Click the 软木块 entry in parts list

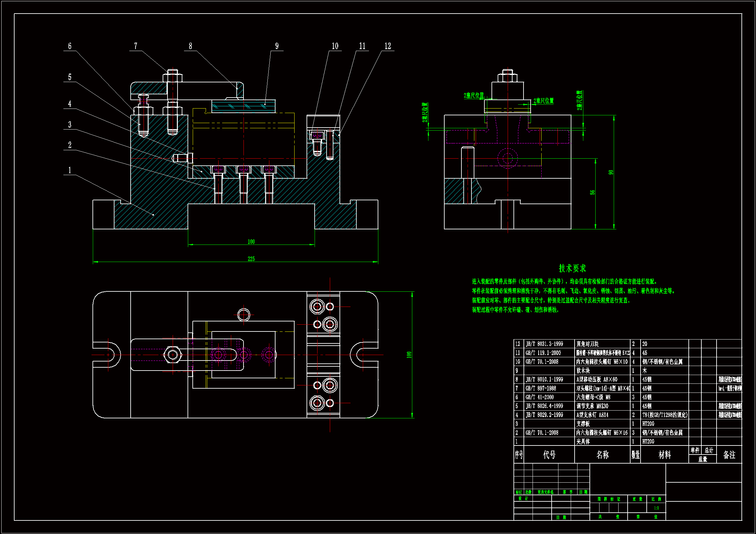point(583,371)
